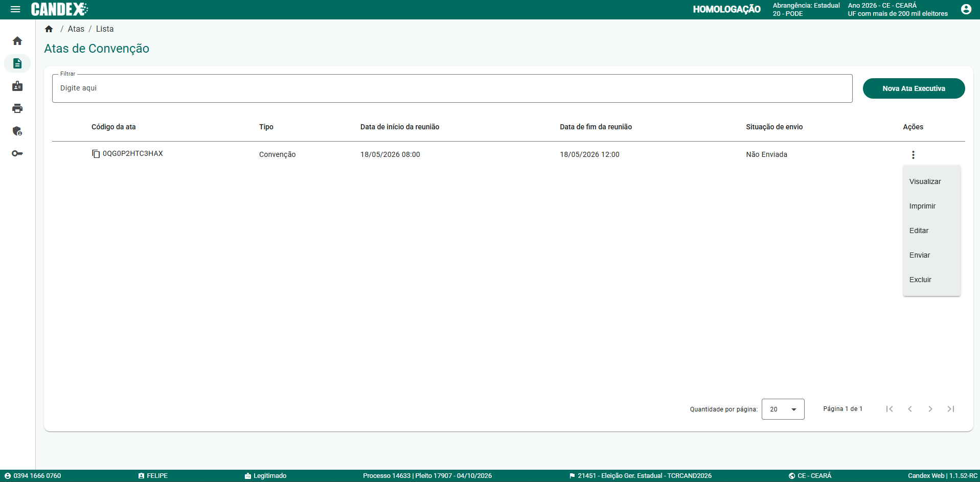The height and width of the screenshot is (482, 980).
Task: Choose Imprimir from the actions menu
Action: (x=931, y=206)
